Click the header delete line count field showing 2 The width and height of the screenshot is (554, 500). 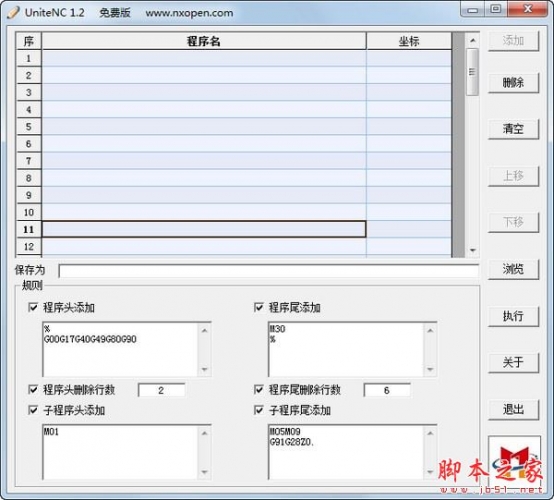(x=161, y=390)
